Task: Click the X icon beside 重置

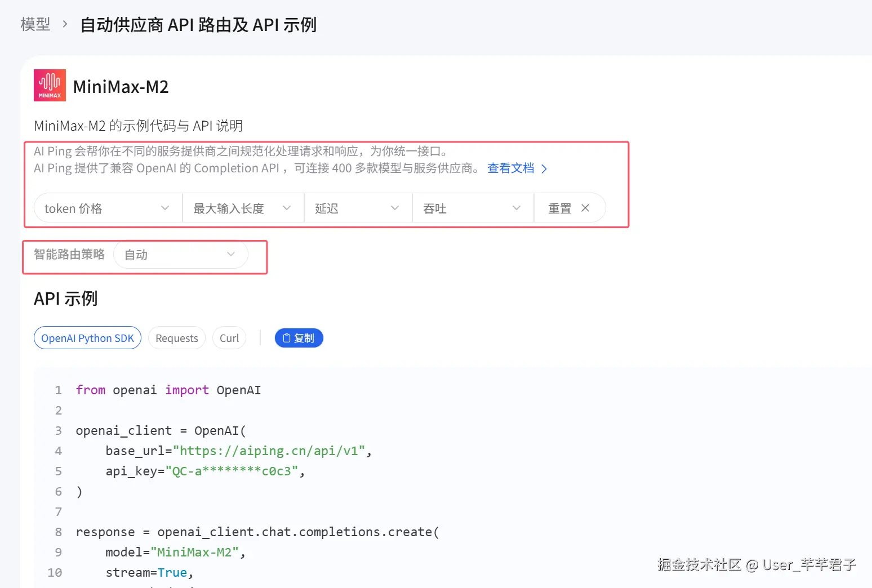Action: (x=585, y=208)
